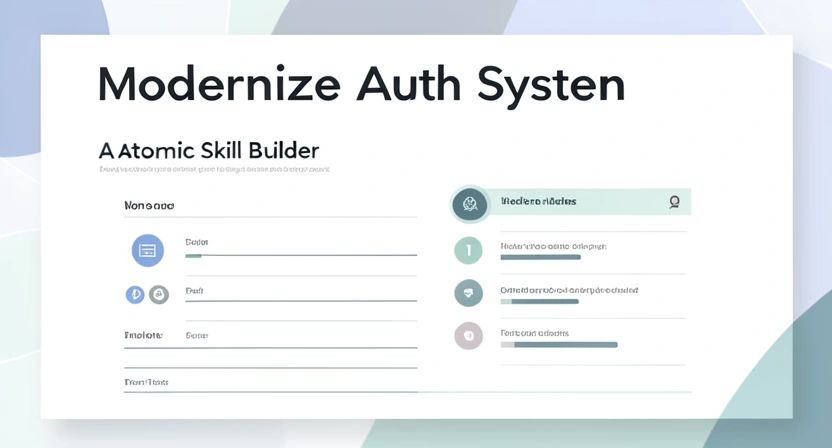
Task: Click the field line beside blue form icon
Action: [300, 256]
